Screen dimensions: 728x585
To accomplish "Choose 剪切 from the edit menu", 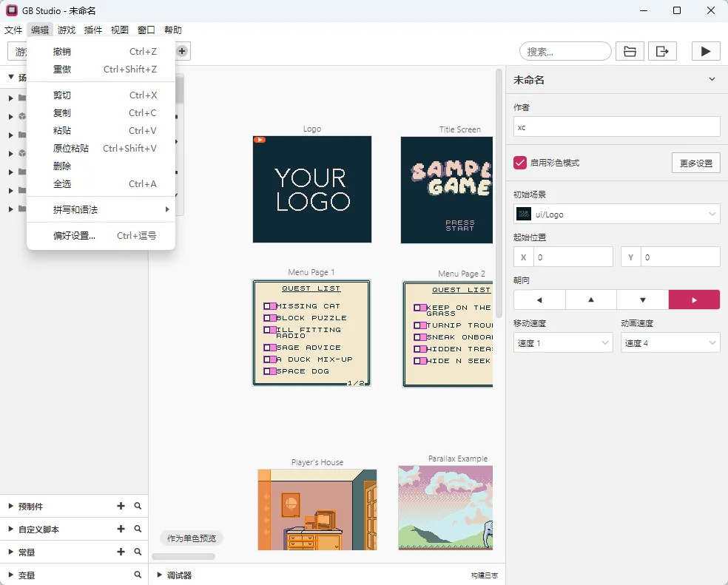I will click(101, 95).
